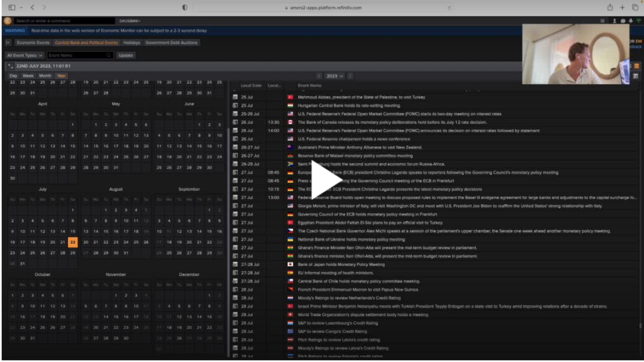Switch the calendar to Day view
The width and height of the screenshot is (644, 362).
pos(13,76)
